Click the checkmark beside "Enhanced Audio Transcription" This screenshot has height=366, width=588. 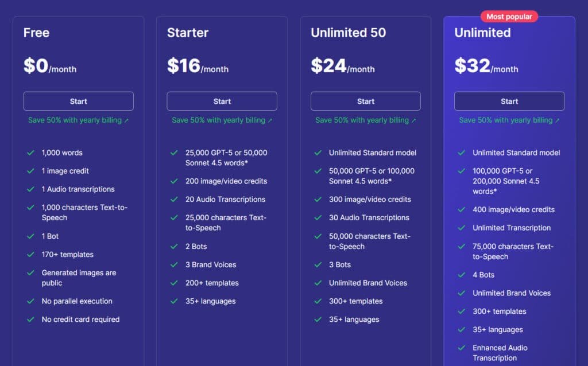click(461, 348)
